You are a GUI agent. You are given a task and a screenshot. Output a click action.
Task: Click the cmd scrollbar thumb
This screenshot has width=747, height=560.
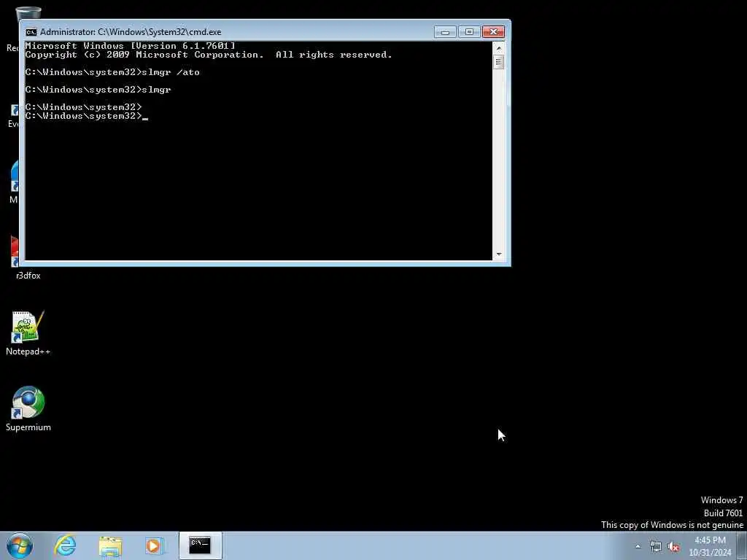tap(499, 62)
